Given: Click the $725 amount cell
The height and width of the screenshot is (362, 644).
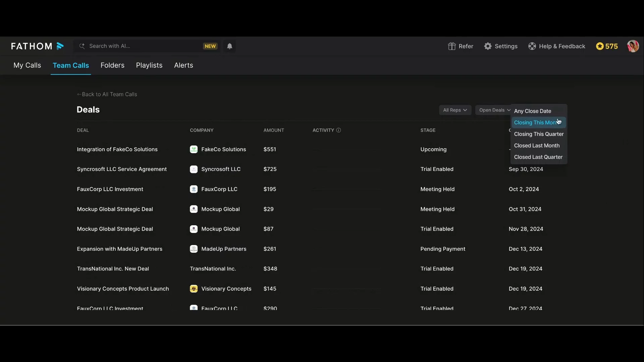Looking at the screenshot, I should (x=270, y=169).
